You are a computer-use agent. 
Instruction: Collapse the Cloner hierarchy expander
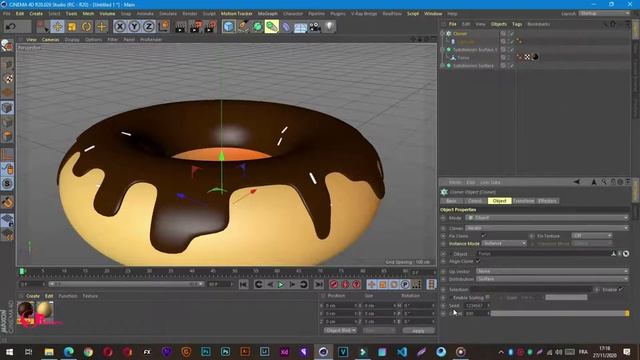coord(442,33)
